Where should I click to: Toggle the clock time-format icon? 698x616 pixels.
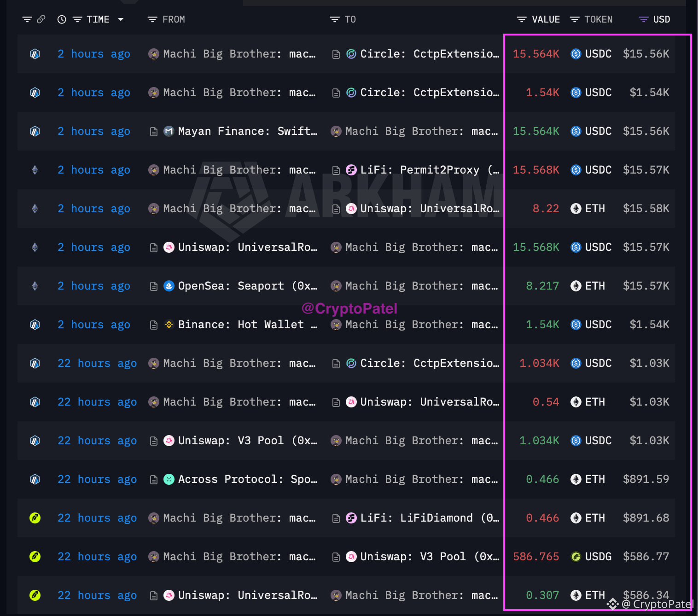click(62, 19)
